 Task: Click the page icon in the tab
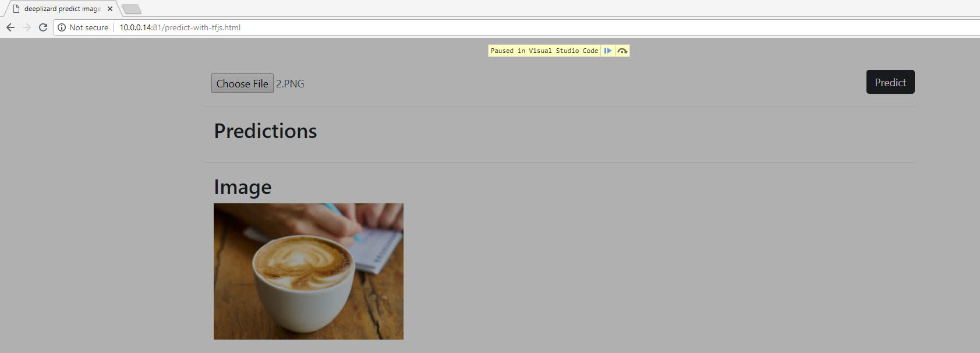pos(16,9)
